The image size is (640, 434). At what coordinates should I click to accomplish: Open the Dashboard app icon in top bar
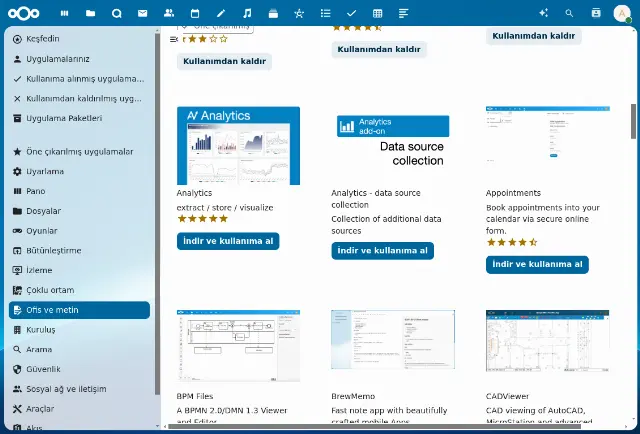tap(64, 13)
